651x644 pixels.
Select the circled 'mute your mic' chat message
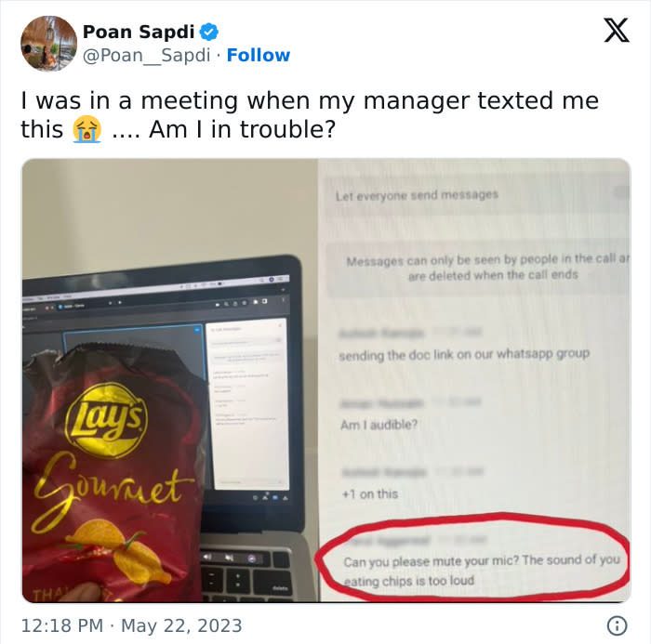pos(482,571)
